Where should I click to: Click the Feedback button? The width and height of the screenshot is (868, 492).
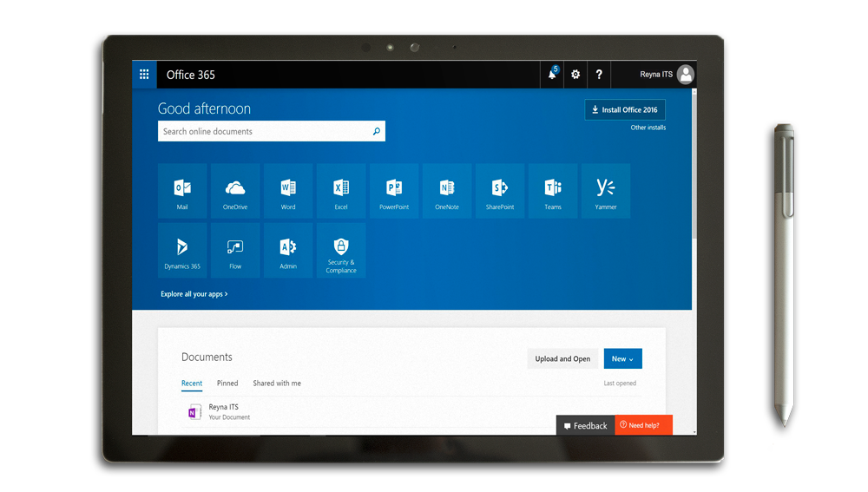pos(585,425)
